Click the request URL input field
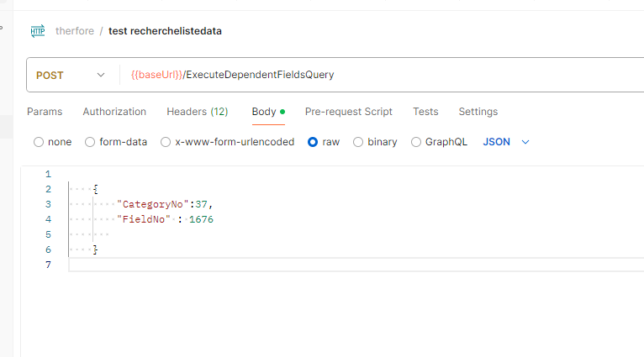644x357 pixels. (x=382, y=75)
